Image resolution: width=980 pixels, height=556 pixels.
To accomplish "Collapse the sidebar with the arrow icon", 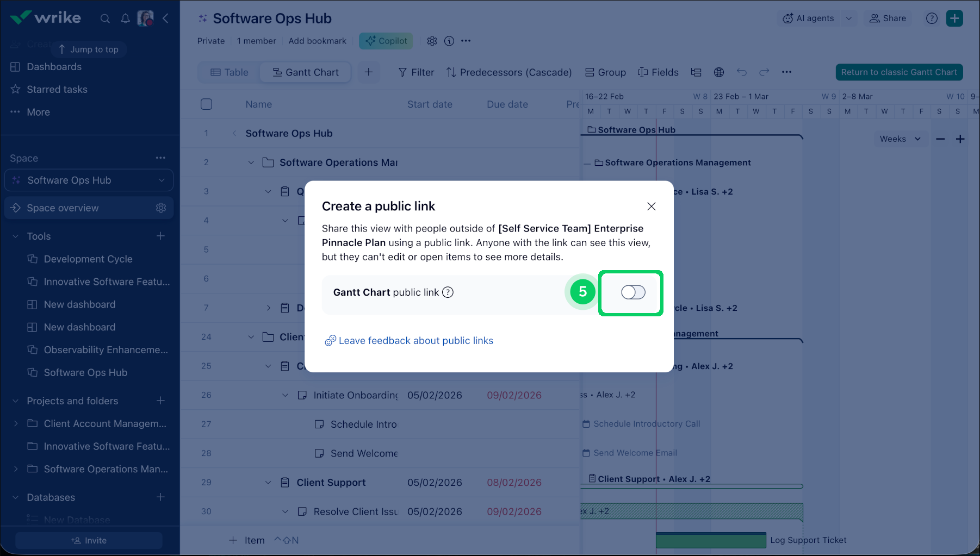I will [x=165, y=18].
